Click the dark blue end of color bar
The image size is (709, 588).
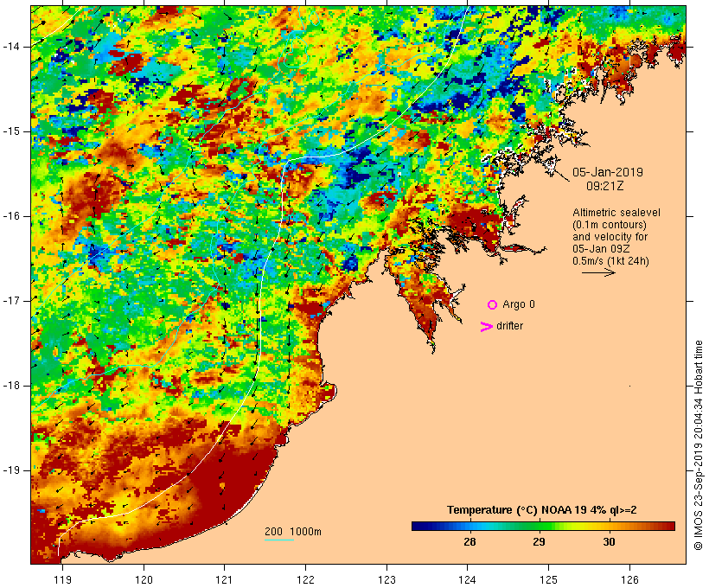click(417, 526)
